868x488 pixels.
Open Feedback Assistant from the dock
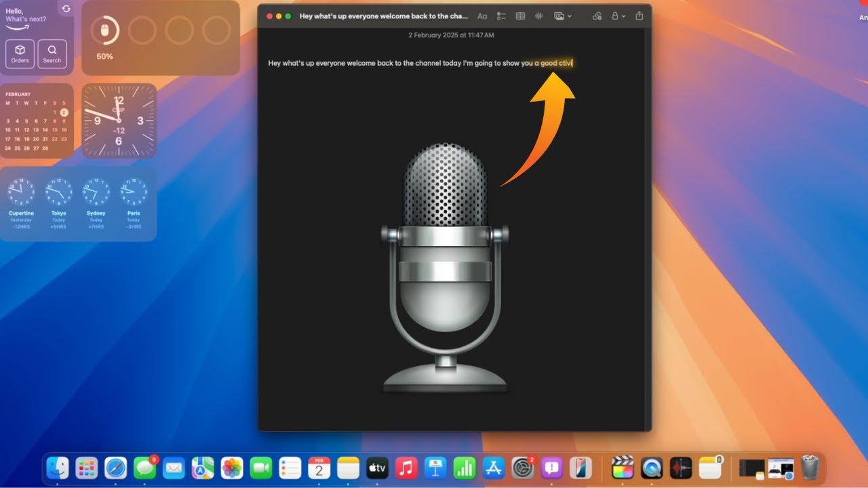click(552, 468)
